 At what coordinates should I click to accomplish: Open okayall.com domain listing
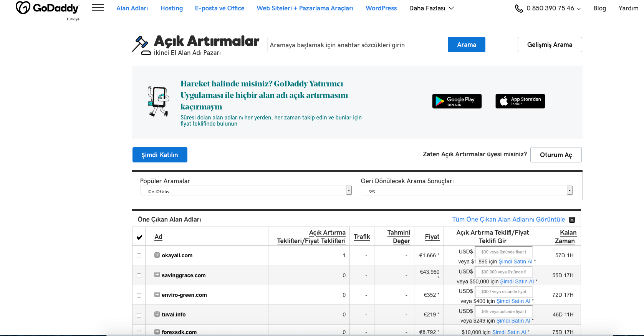177,255
